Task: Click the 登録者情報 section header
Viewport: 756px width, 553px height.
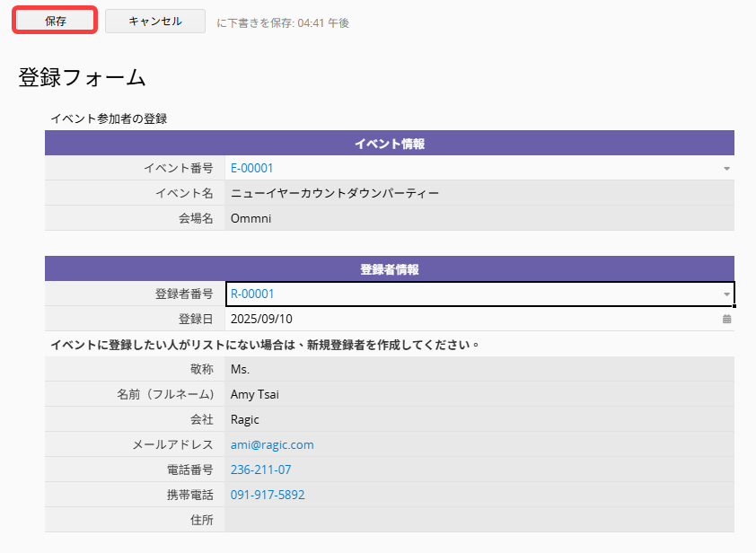Action: tap(390, 269)
